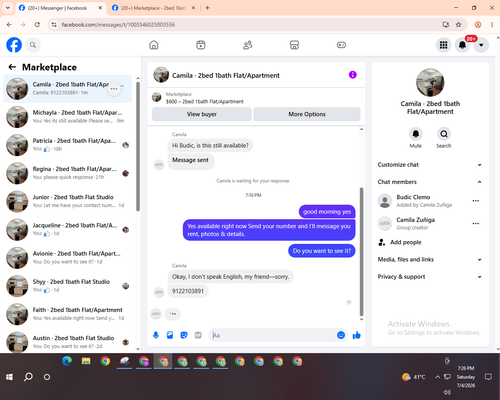Screen dimensions: 500x400
Task: Click the browser back arrow
Action: point(9,25)
